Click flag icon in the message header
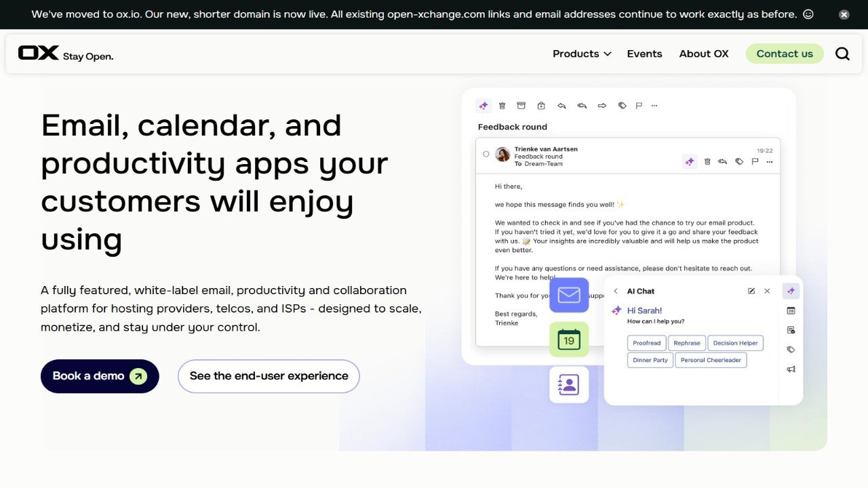868x488 pixels. 755,161
